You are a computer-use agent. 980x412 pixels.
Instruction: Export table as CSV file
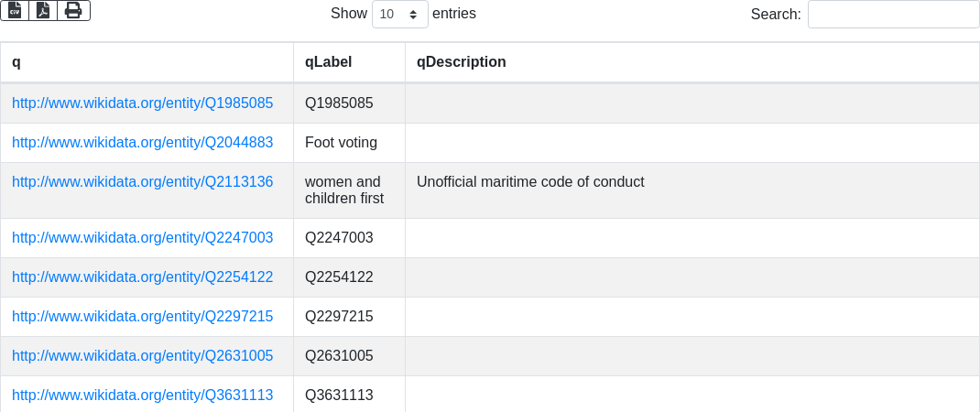click(x=15, y=11)
